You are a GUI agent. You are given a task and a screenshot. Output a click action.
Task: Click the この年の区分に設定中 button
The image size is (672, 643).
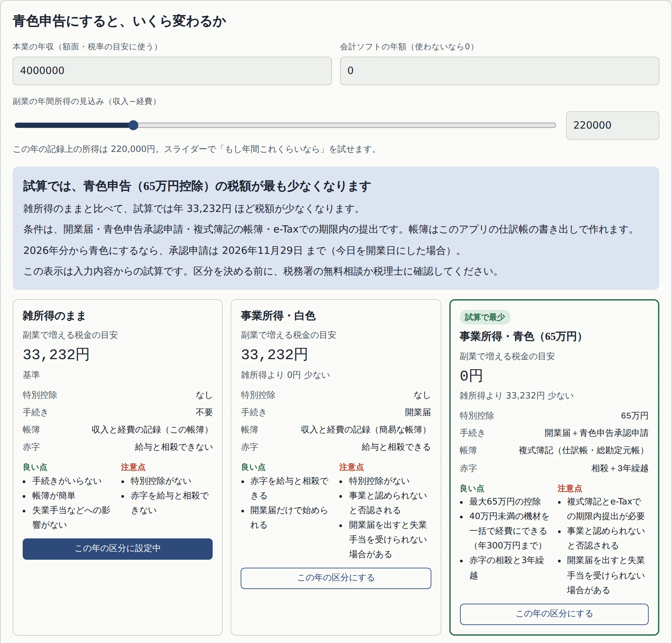[x=117, y=548]
